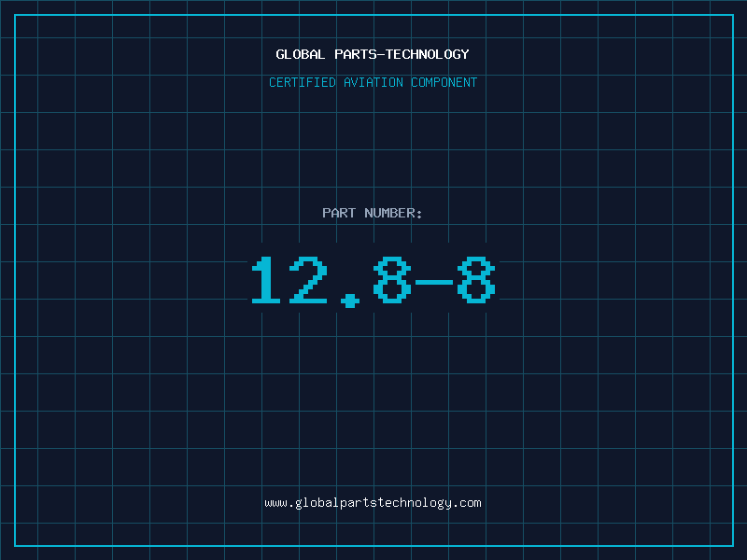Select the 'CERTIFIED AVIATION COMPONENT' subtitle
This screenshot has height=560, width=747.
pyautogui.click(x=373, y=82)
